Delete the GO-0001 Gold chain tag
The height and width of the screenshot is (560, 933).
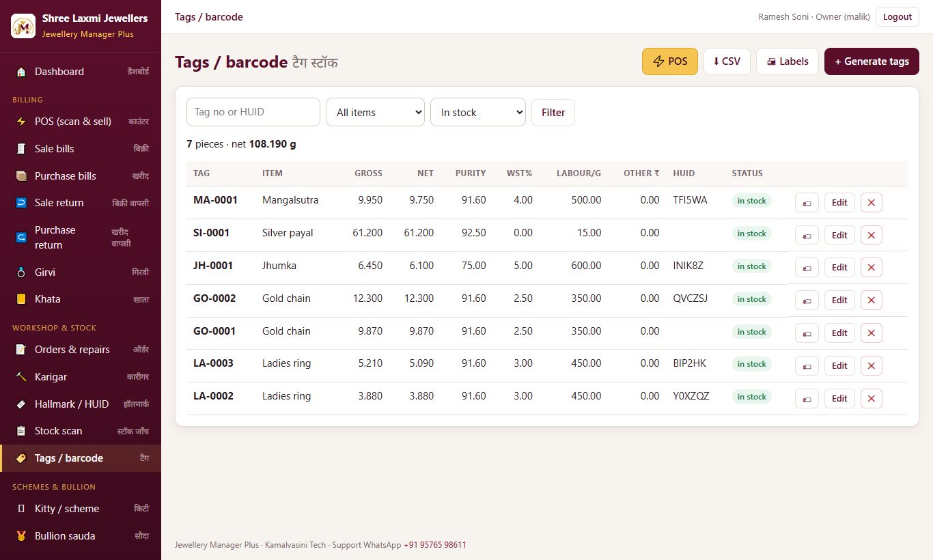pos(872,333)
